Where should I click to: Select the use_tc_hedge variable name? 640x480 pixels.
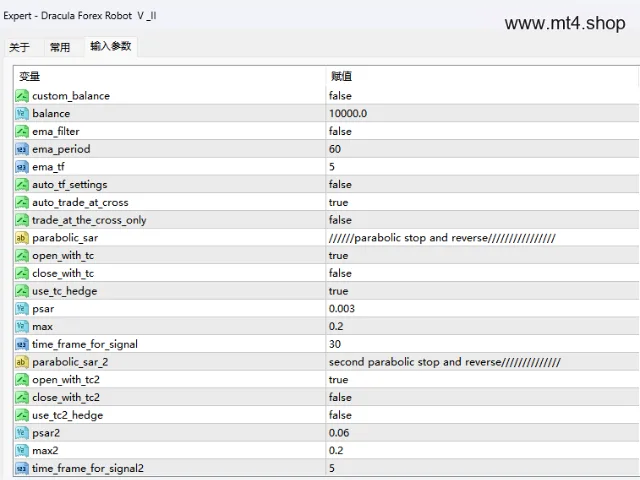(65, 291)
